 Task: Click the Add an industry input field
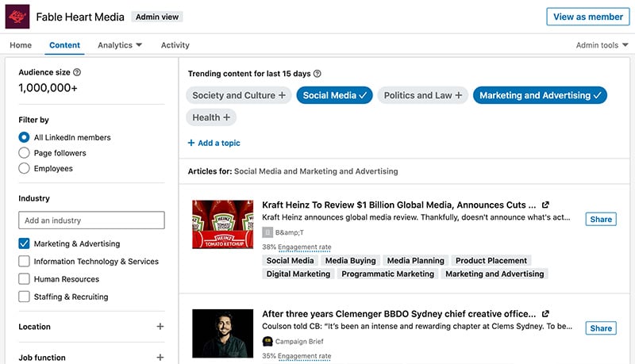coord(91,220)
